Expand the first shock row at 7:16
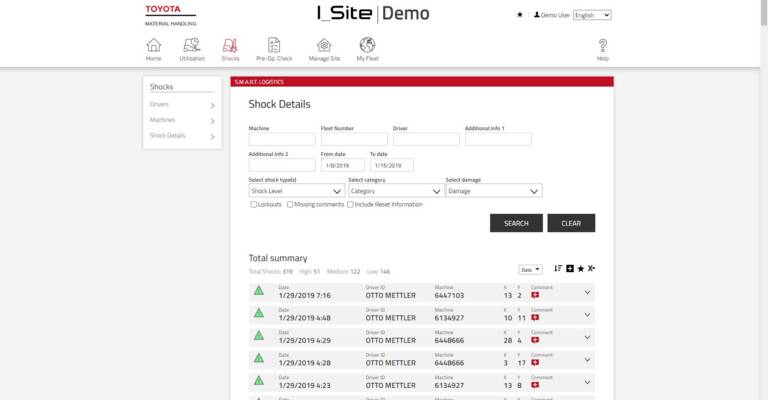 tap(587, 292)
